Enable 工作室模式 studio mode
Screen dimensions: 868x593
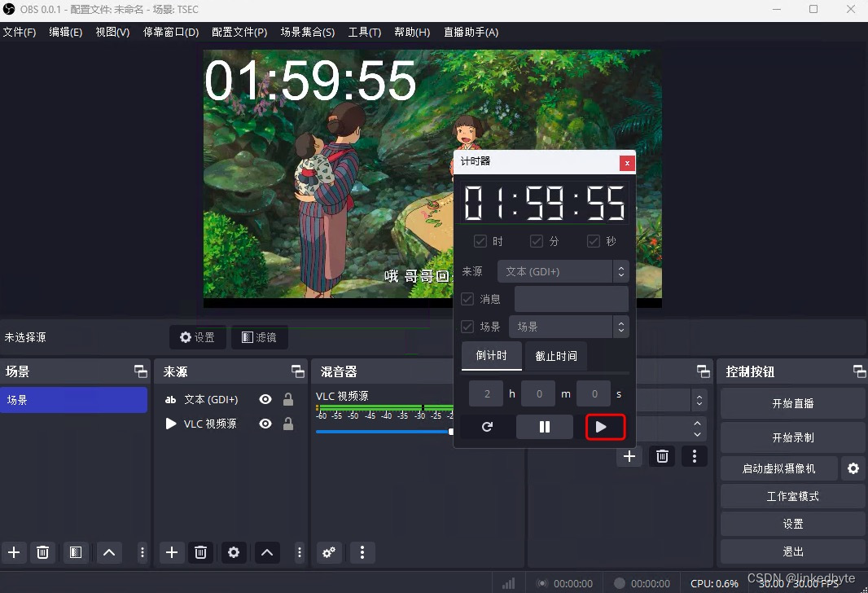(x=793, y=496)
